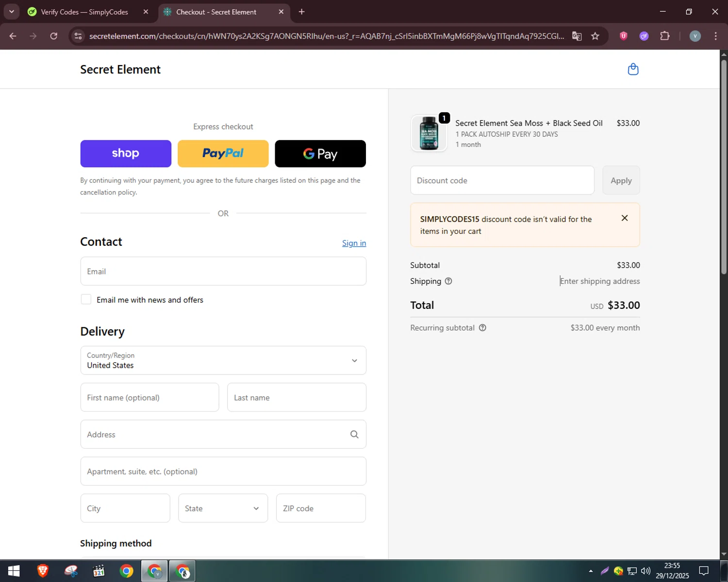Go back to the previous page
Screen dimensions: 728x582
[x=13, y=36]
